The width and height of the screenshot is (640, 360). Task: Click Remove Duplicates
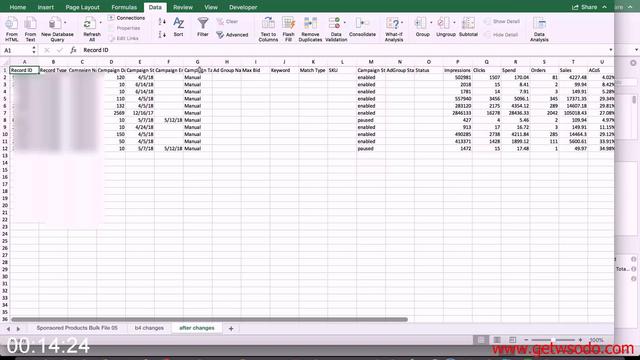(310, 29)
